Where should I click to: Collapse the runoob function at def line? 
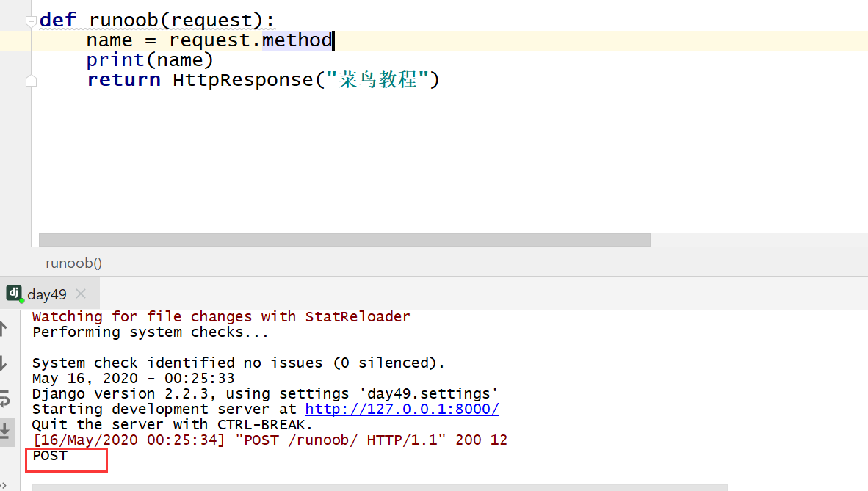point(31,21)
